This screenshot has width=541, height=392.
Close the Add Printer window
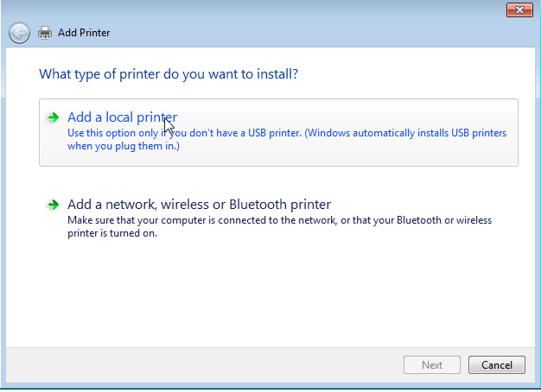point(519,10)
